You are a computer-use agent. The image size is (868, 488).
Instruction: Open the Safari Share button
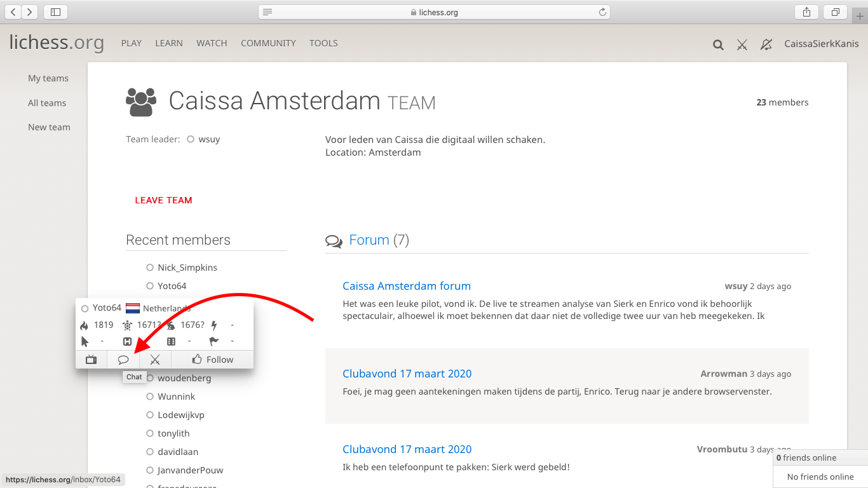point(806,11)
